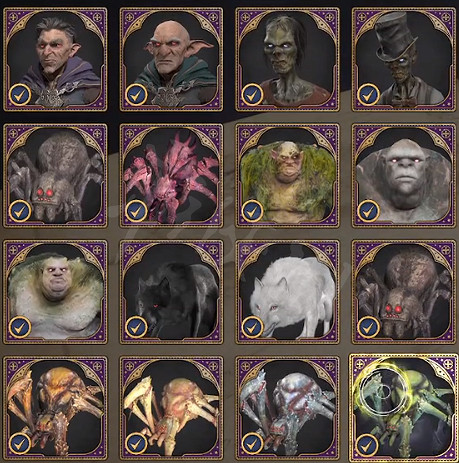Click checkmark badge on grey stone troll
Viewport: 459px width, 463px height.
[368, 211]
